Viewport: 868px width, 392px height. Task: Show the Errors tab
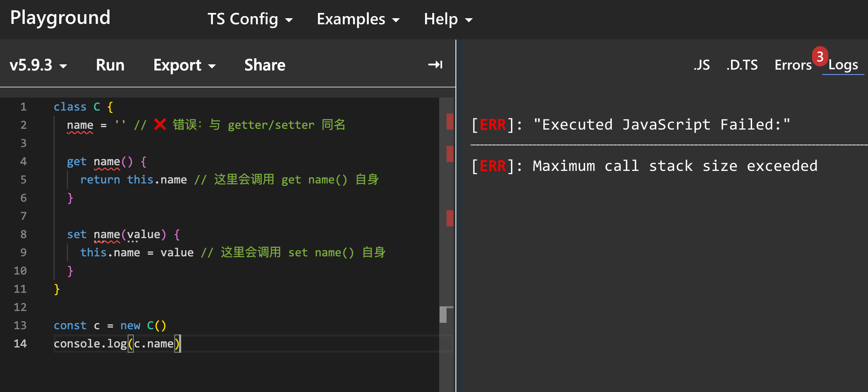(793, 65)
